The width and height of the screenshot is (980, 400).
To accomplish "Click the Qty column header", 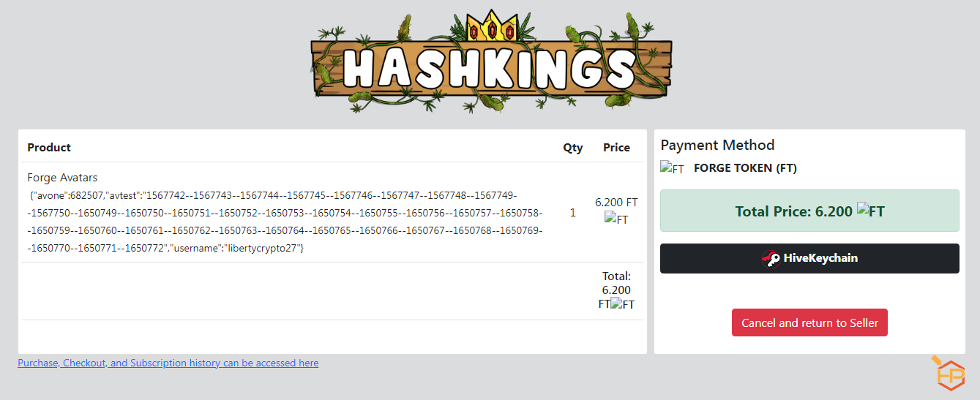I will coord(573,148).
